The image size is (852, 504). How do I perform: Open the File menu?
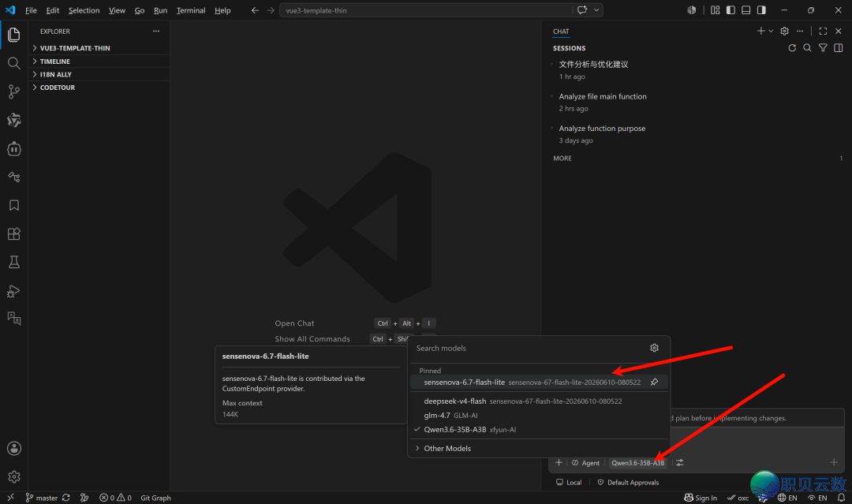click(31, 10)
